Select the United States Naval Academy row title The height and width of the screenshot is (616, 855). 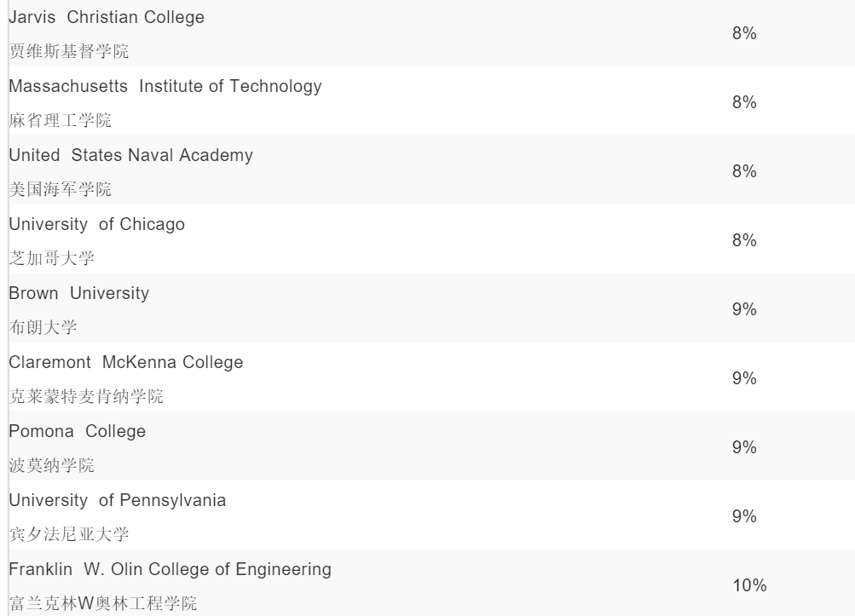[130, 155]
